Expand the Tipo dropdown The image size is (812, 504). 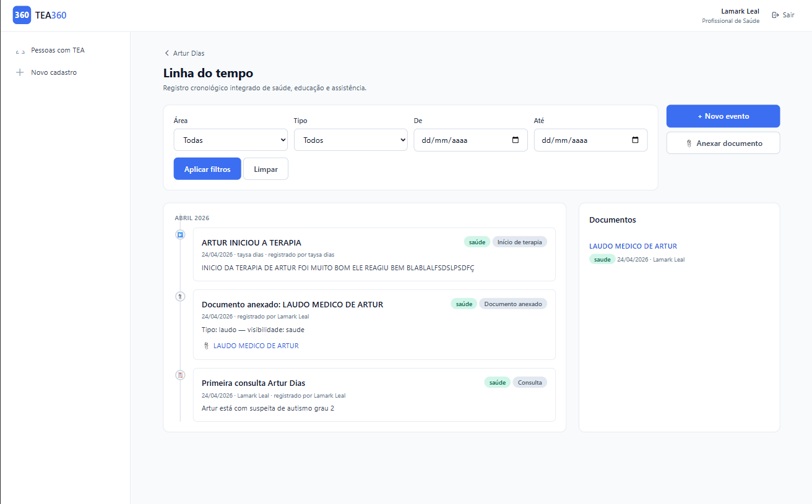click(x=350, y=140)
